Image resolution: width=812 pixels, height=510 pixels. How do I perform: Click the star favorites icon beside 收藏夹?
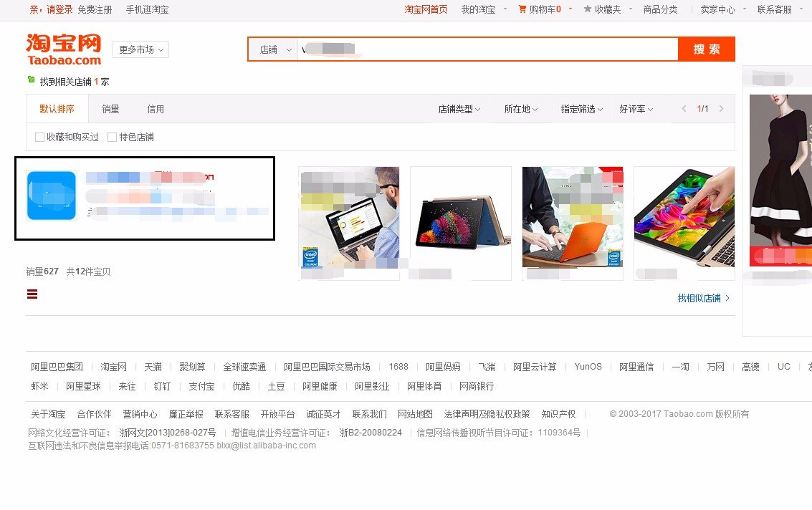588,10
